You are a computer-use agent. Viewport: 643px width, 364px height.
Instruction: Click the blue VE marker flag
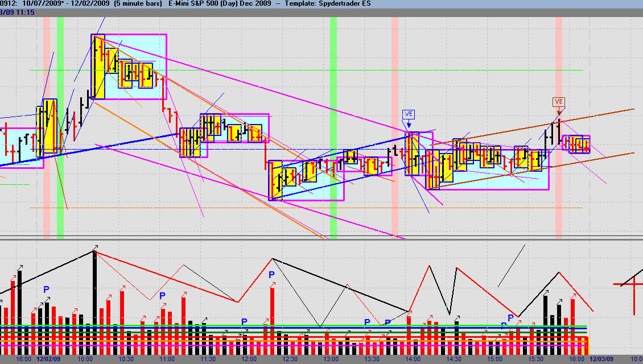pos(409,114)
